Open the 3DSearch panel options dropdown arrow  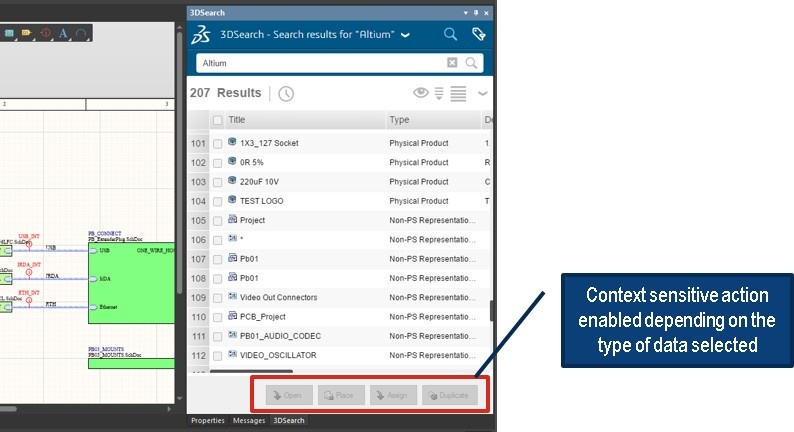(x=466, y=13)
